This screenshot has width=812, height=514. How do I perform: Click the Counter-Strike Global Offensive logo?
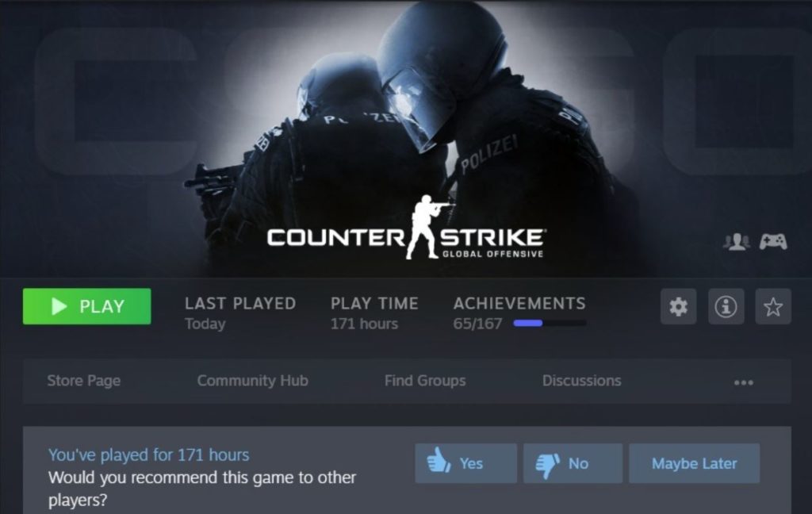tap(406, 228)
